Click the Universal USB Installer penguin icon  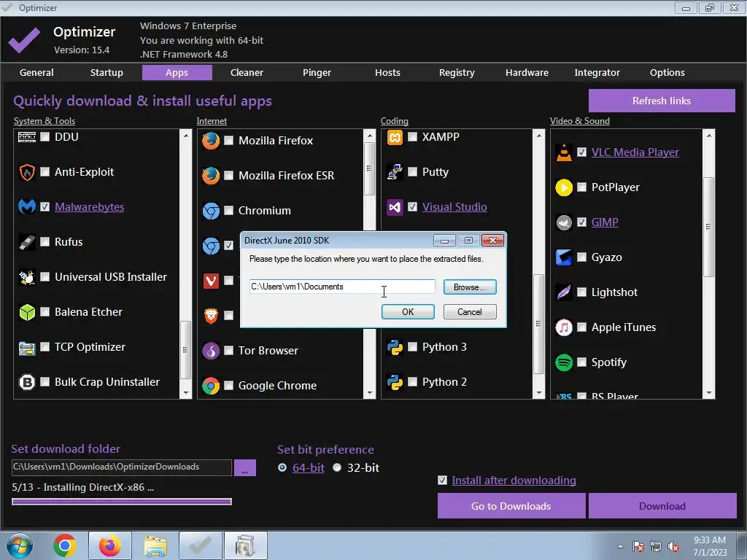pyautogui.click(x=27, y=276)
